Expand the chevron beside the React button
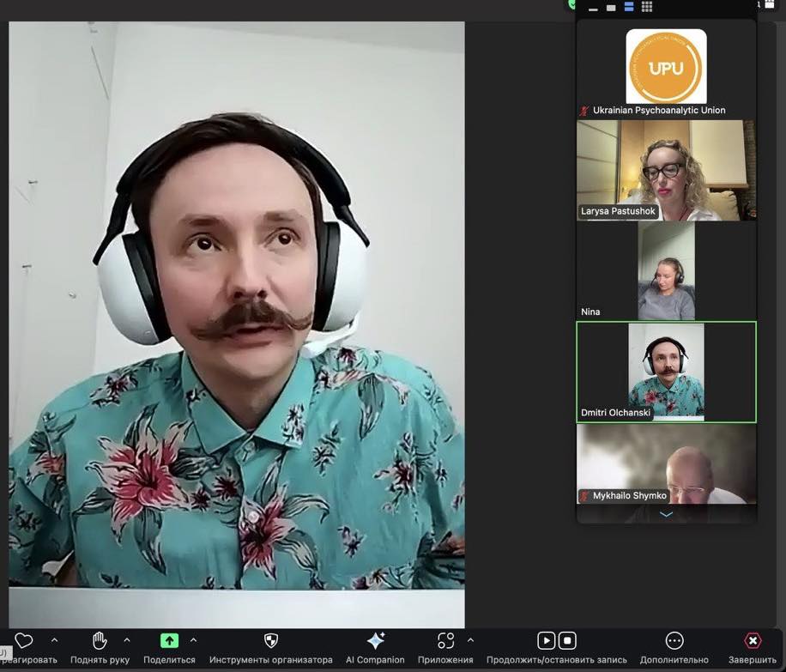 tap(54, 640)
